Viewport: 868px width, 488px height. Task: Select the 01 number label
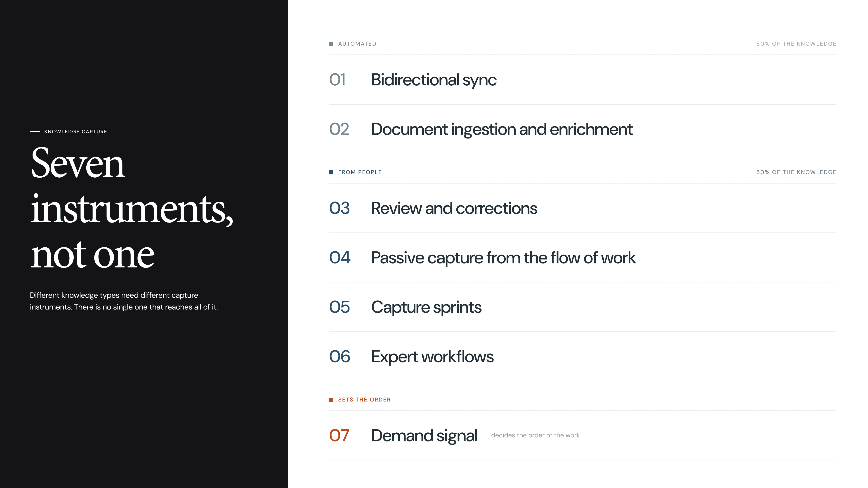(x=337, y=80)
